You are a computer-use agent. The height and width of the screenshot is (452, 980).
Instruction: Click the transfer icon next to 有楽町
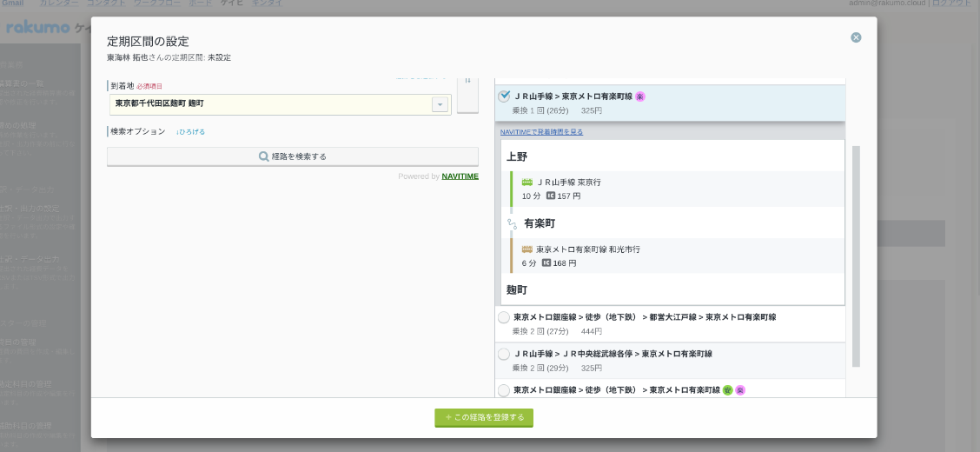(513, 223)
